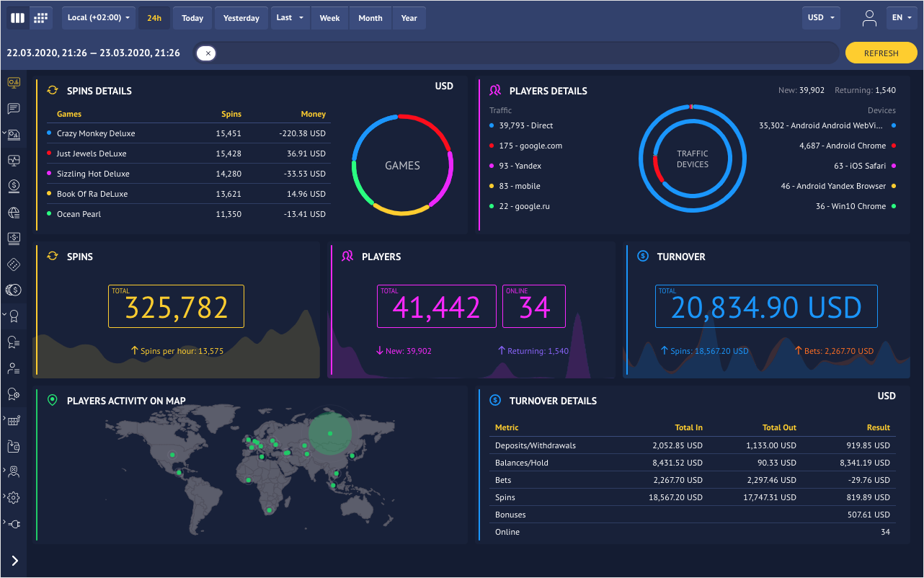Viewport: 924px width, 578px height.
Task: Click the REFRESH button
Action: point(881,53)
